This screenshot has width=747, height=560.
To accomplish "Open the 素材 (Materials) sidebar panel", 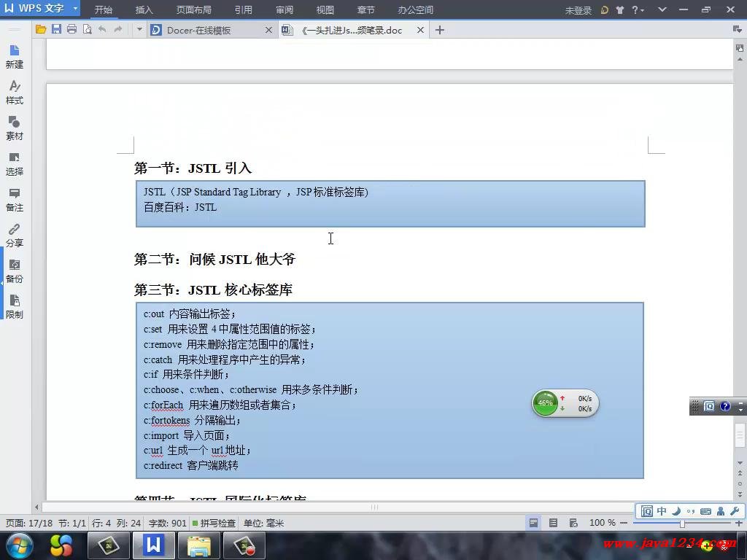I will coord(15,128).
